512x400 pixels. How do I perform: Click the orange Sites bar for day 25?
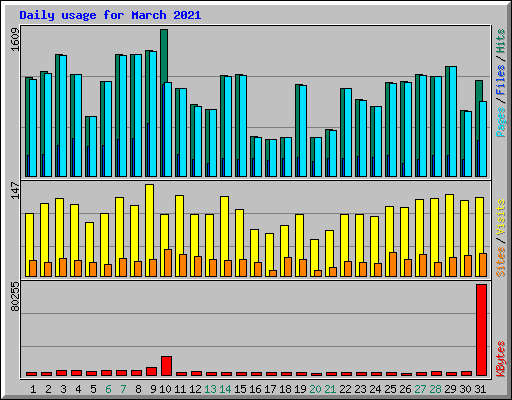(393, 264)
